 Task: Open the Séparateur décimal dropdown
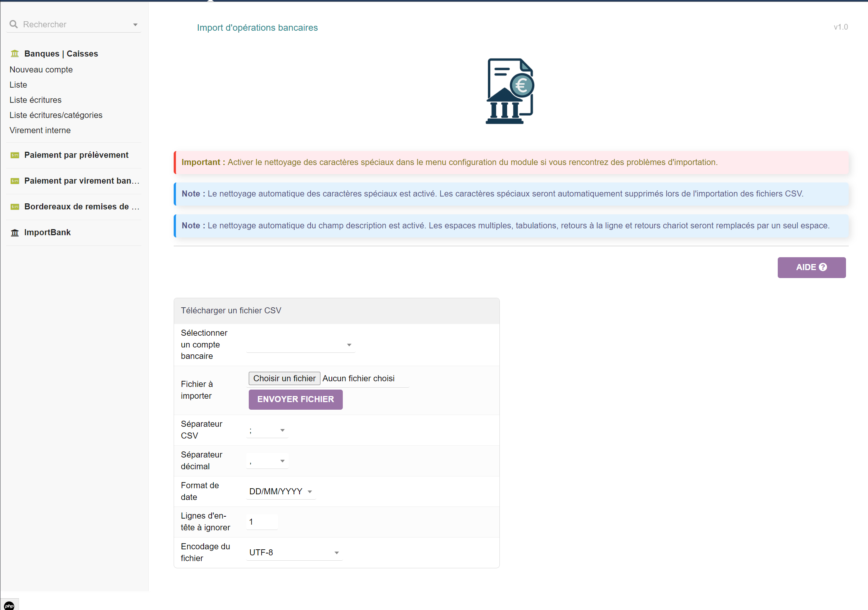coord(267,461)
